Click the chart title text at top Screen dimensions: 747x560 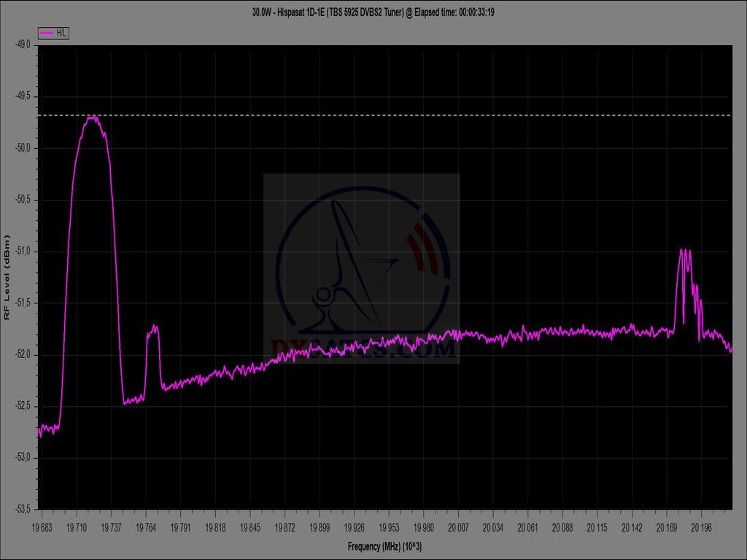(x=373, y=12)
